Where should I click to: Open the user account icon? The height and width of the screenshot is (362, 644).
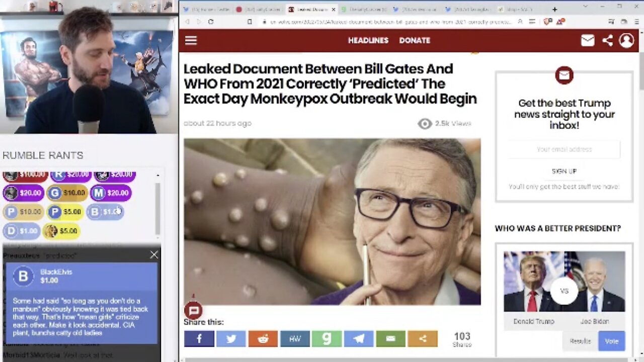click(x=626, y=40)
